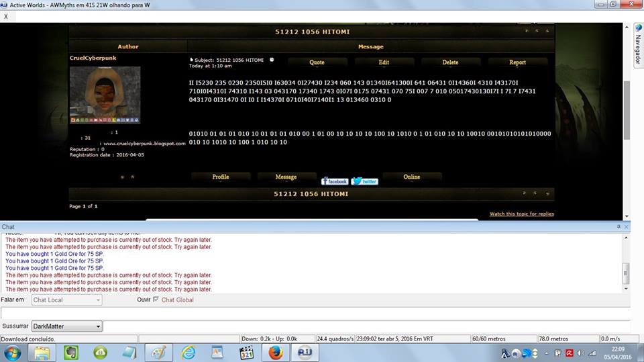
Task: Click the Facebook share icon
Action: 335,181
